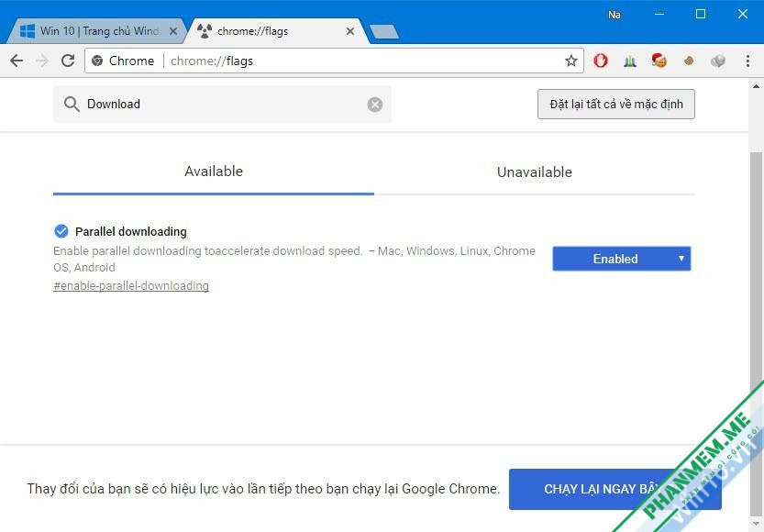Click CHẠY LẠI NGAY BÂY GIỜ relaunch button
Viewport: 764px width, 532px height.
615,489
